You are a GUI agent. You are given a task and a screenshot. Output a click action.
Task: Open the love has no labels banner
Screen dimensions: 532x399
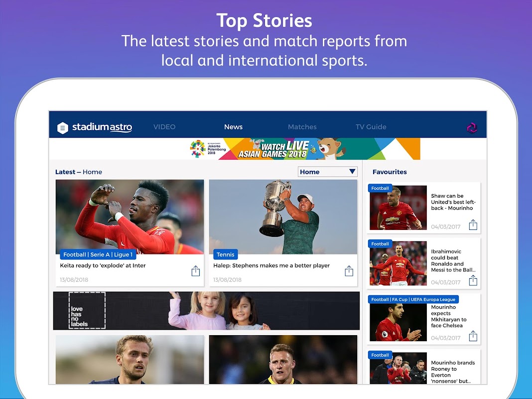206,311
